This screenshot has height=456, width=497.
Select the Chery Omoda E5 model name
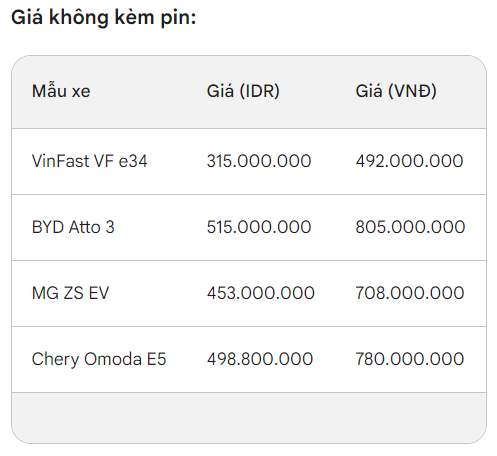(x=99, y=359)
